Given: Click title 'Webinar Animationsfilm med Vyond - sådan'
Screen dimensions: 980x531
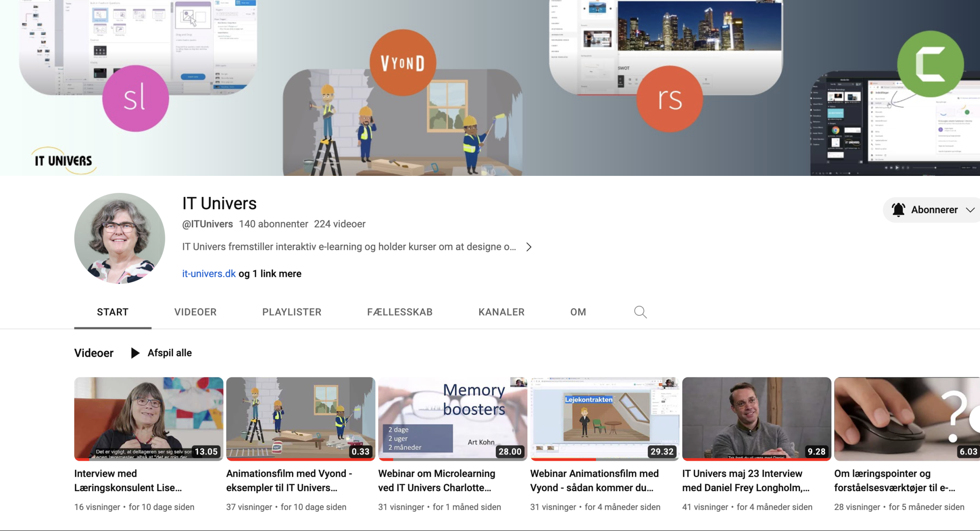Looking at the screenshot, I should [594, 481].
